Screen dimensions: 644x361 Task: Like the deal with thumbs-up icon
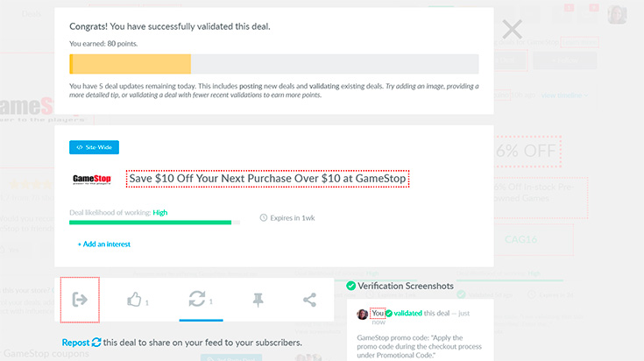click(x=134, y=300)
